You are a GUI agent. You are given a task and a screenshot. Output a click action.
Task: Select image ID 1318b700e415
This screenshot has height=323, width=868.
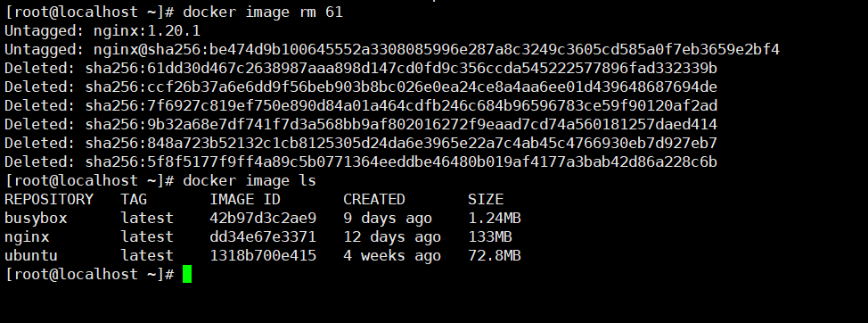[263, 255]
